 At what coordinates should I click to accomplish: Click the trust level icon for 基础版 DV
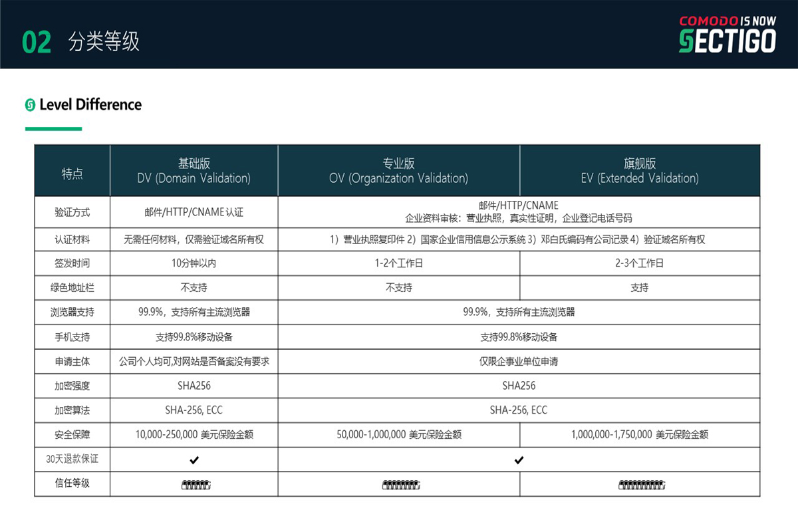tap(196, 485)
